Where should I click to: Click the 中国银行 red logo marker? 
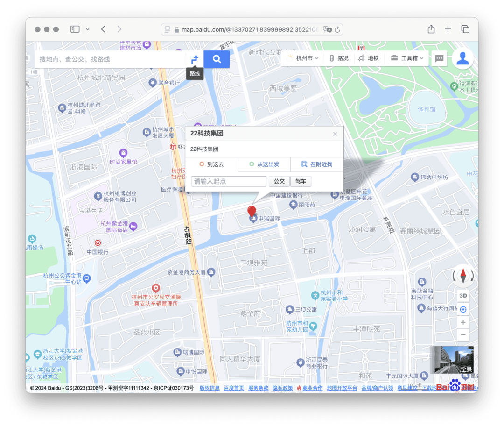98,243
